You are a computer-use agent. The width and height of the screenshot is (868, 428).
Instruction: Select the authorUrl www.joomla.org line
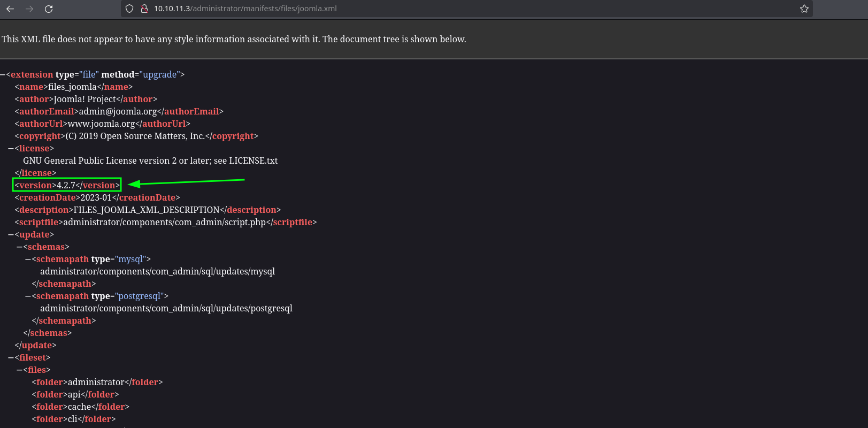coord(103,124)
